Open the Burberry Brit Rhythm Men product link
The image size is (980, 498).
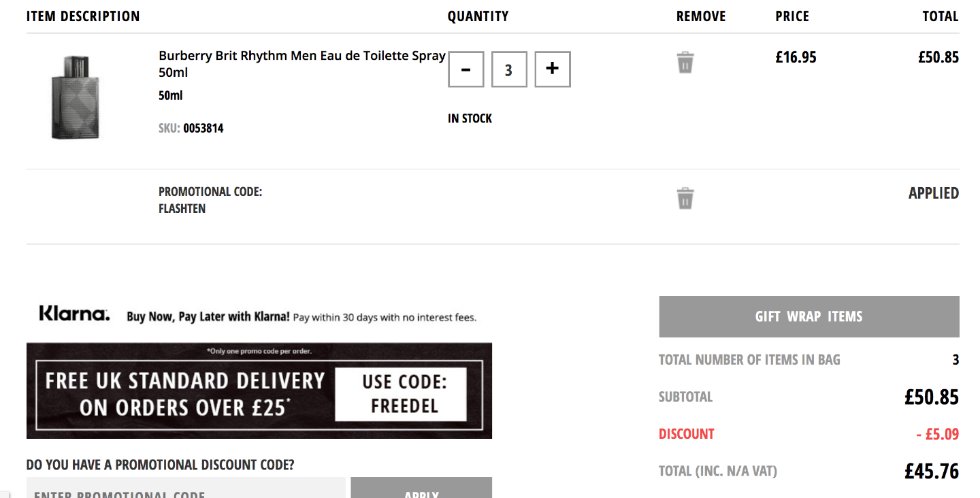click(302, 64)
